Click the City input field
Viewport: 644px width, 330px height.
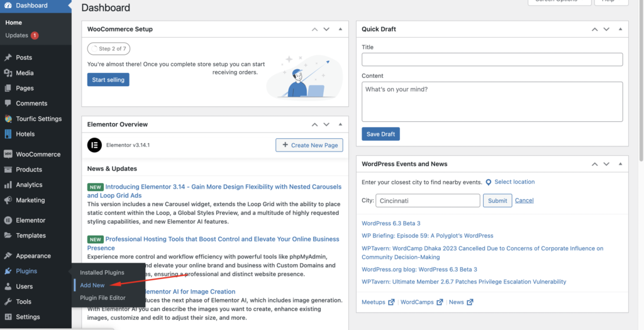(x=428, y=201)
